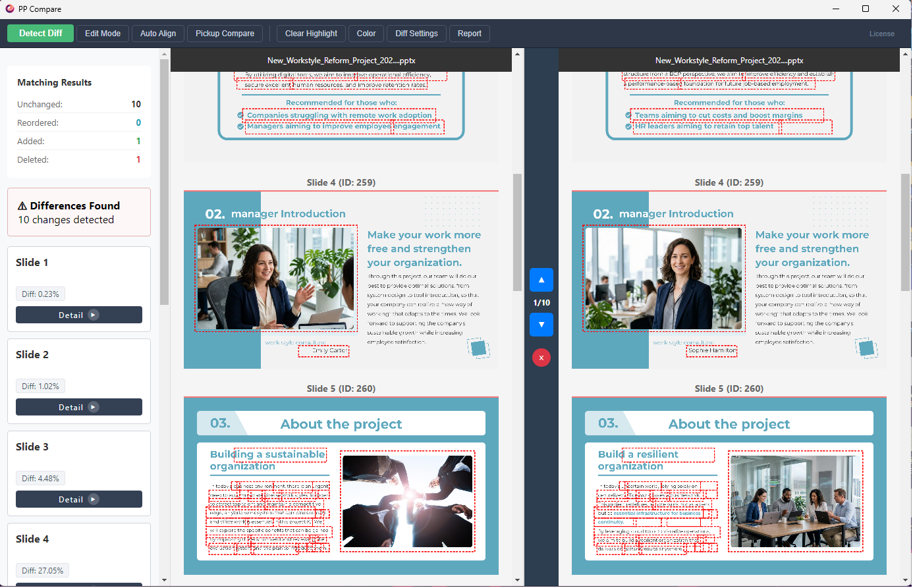Click the PP Compare app icon
Viewport: 913px width, 588px height.
pyautogui.click(x=10, y=9)
